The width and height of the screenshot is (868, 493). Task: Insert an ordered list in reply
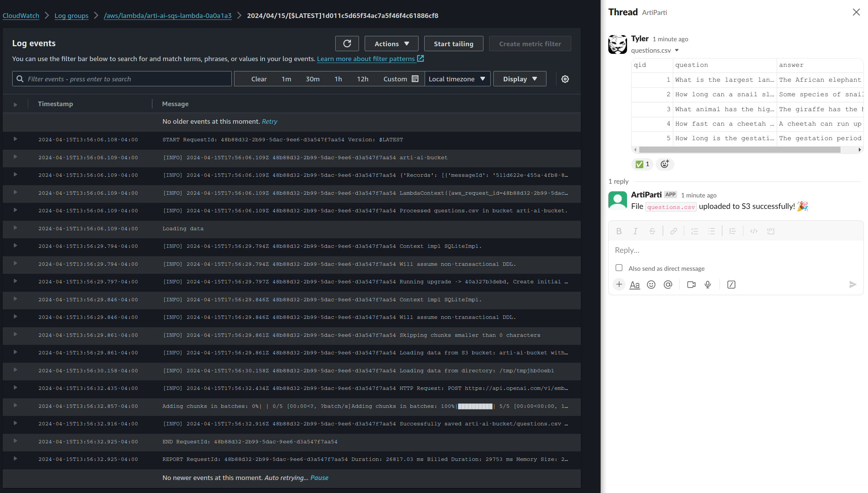pos(695,231)
